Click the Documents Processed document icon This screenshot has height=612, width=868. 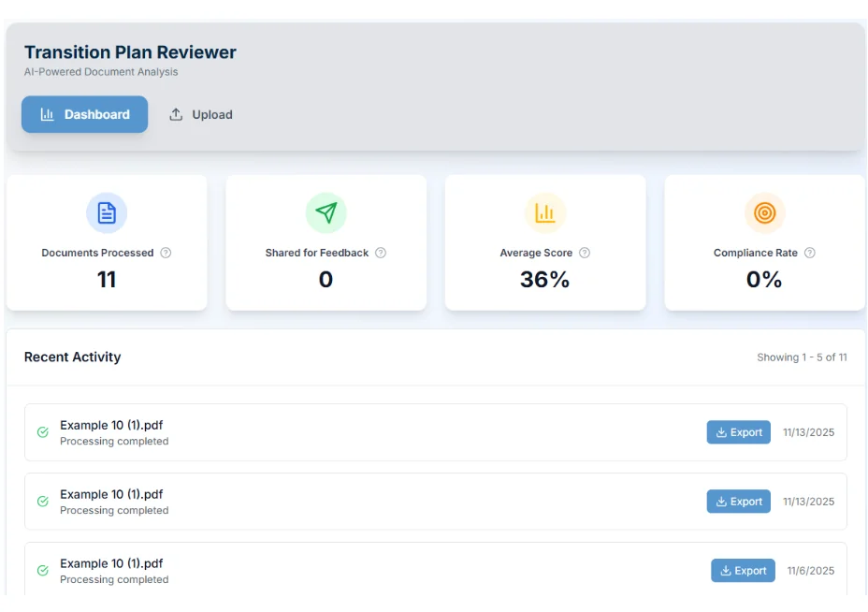[x=107, y=212]
